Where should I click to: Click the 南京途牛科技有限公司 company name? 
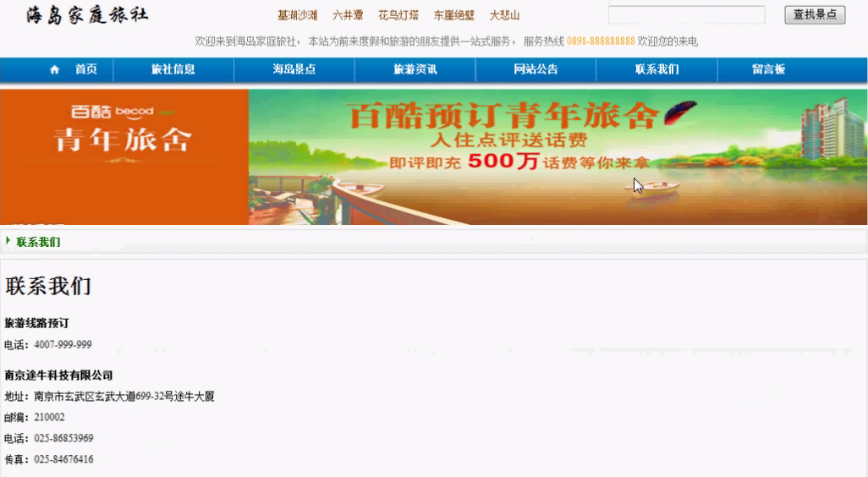pyautogui.click(x=58, y=376)
